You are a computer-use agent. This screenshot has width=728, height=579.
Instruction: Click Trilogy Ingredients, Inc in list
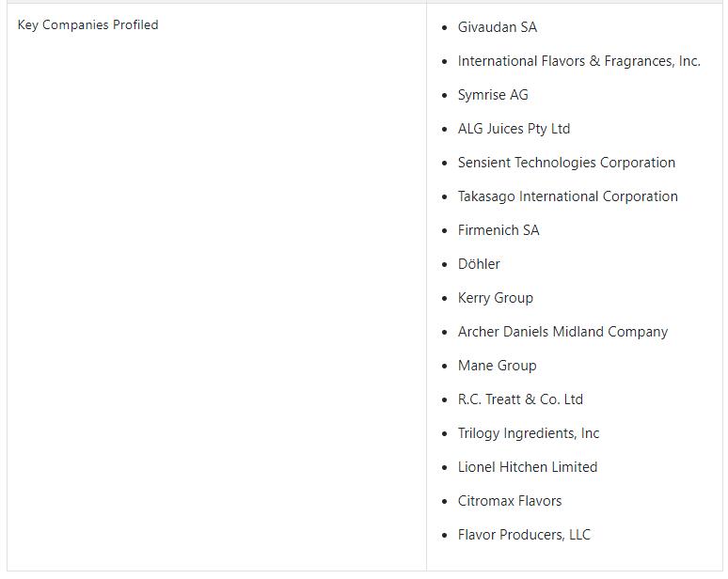(529, 434)
